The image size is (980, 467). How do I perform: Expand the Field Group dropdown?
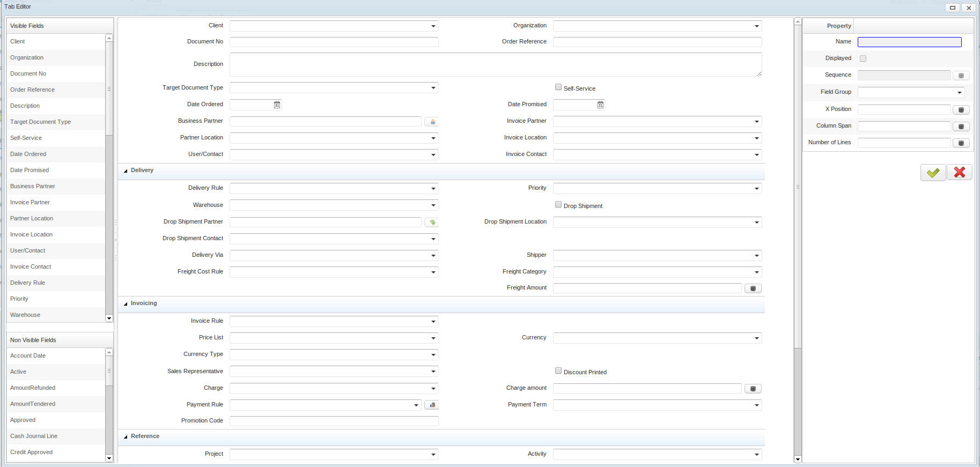959,93
